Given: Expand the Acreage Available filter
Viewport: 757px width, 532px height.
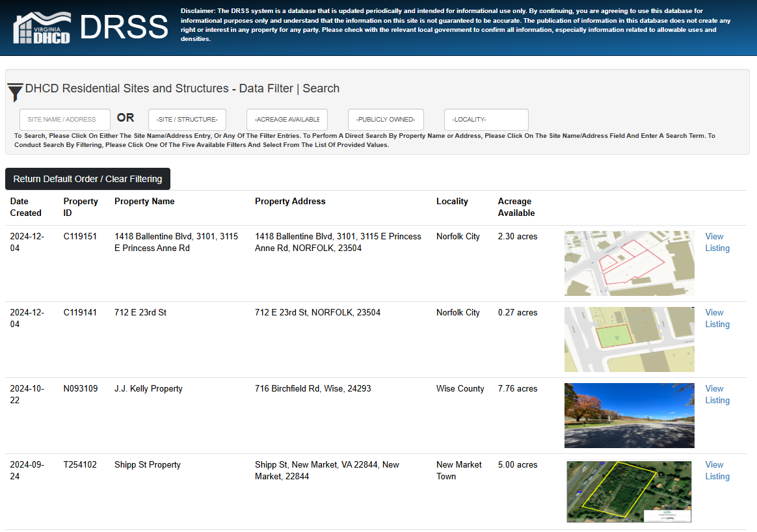Looking at the screenshot, I should pos(287,120).
